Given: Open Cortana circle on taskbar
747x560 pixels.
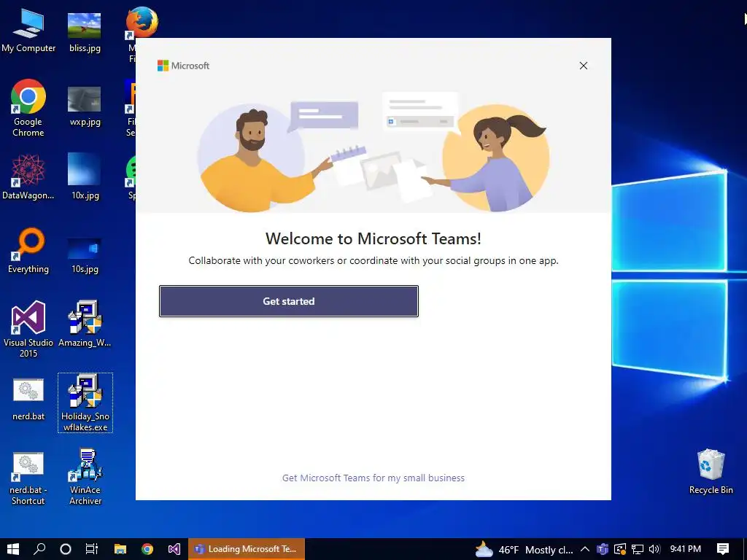Looking at the screenshot, I should tap(66, 549).
